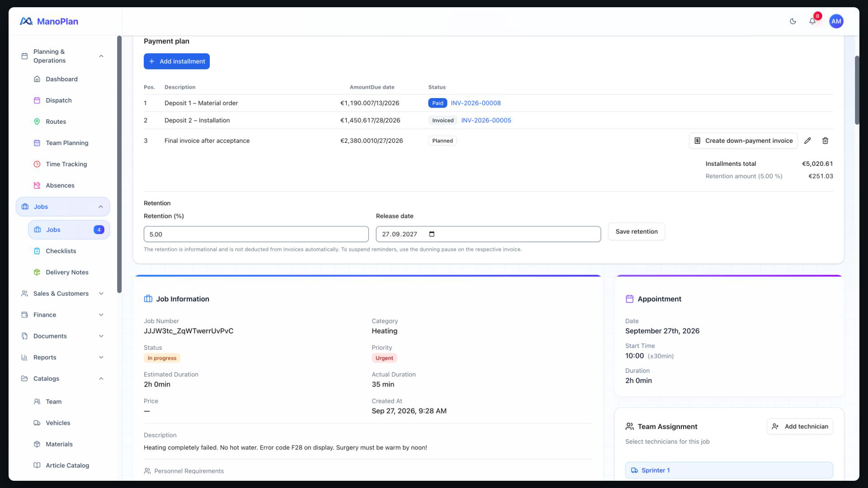
Task: Collapse Planning & Operations section
Action: click(x=62, y=56)
